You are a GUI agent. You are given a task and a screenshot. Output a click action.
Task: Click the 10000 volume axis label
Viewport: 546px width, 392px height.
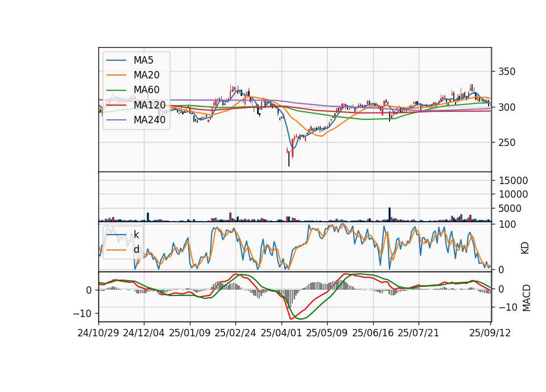point(513,194)
